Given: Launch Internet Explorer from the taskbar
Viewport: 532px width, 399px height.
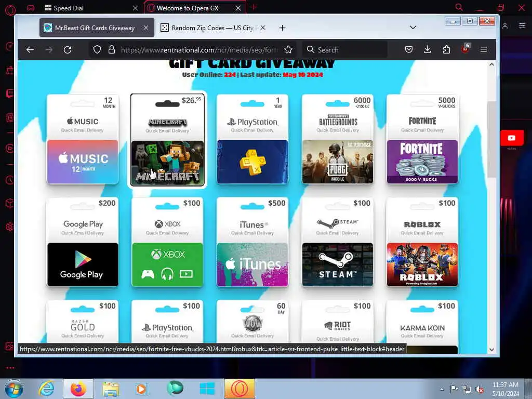Looking at the screenshot, I should [46, 389].
